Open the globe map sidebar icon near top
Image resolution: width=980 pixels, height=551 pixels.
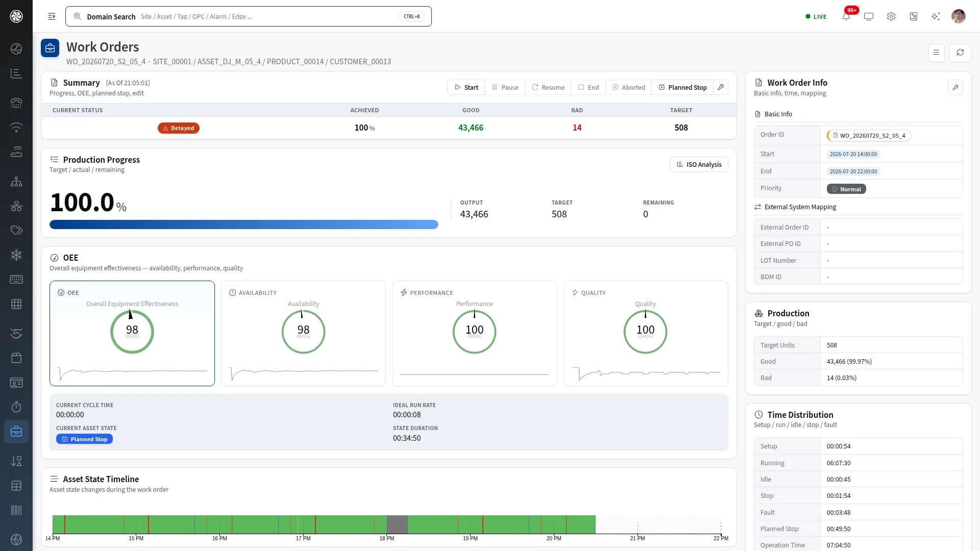click(x=16, y=49)
